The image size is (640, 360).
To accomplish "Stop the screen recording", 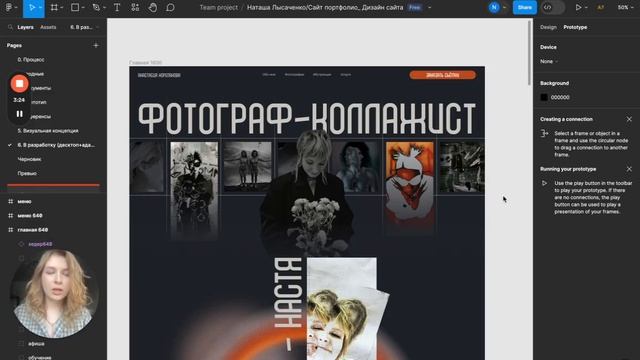I will [x=19, y=84].
